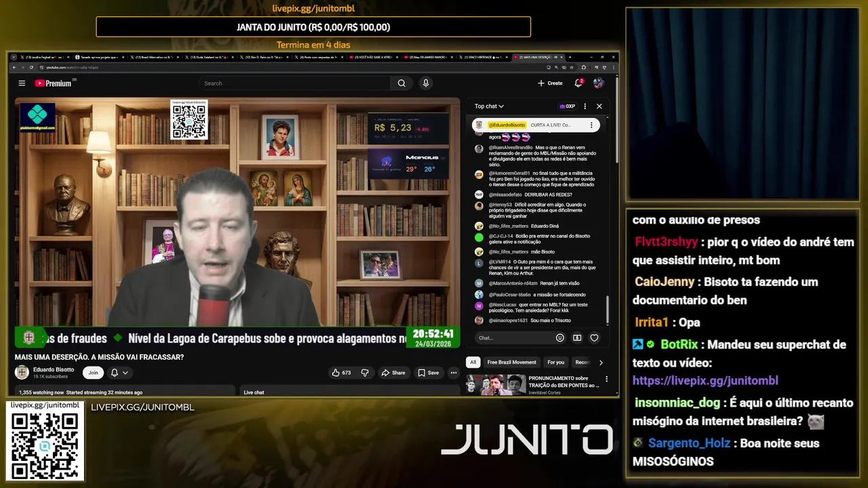The width and height of the screenshot is (868, 488).
Task: Click the @simaolopes1631 chat username
Action: (508, 320)
